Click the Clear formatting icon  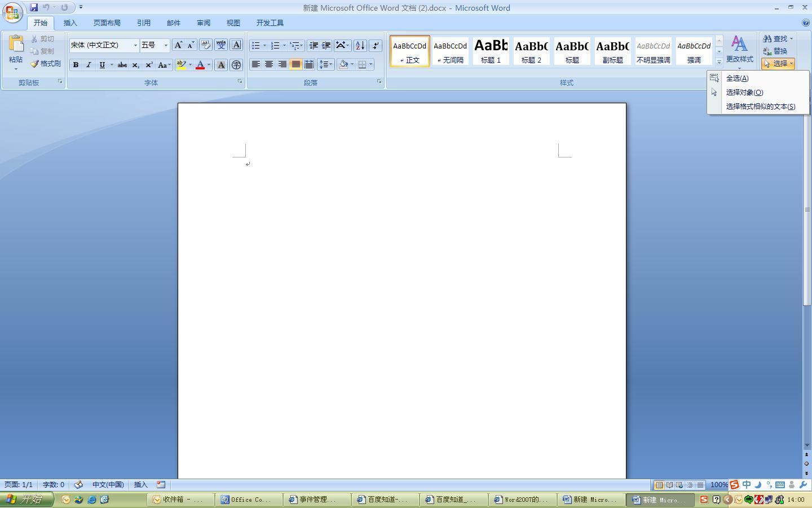(x=205, y=45)
